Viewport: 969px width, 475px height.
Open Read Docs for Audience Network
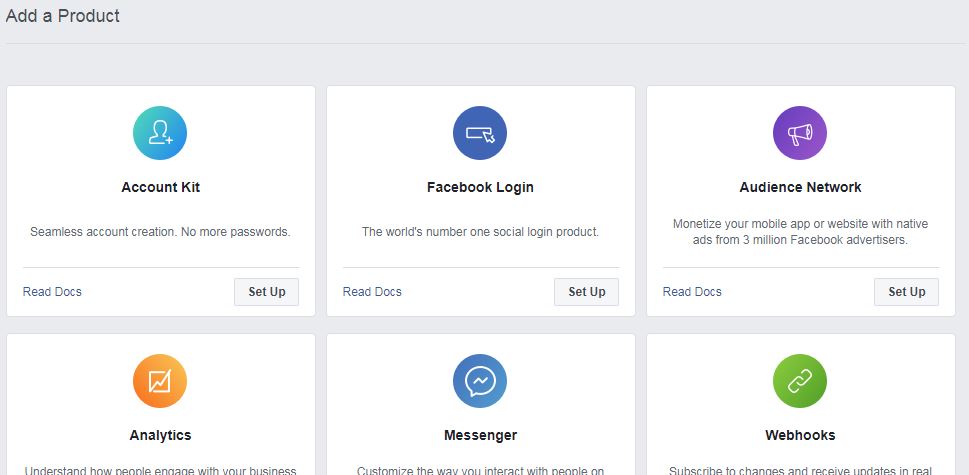692,292
